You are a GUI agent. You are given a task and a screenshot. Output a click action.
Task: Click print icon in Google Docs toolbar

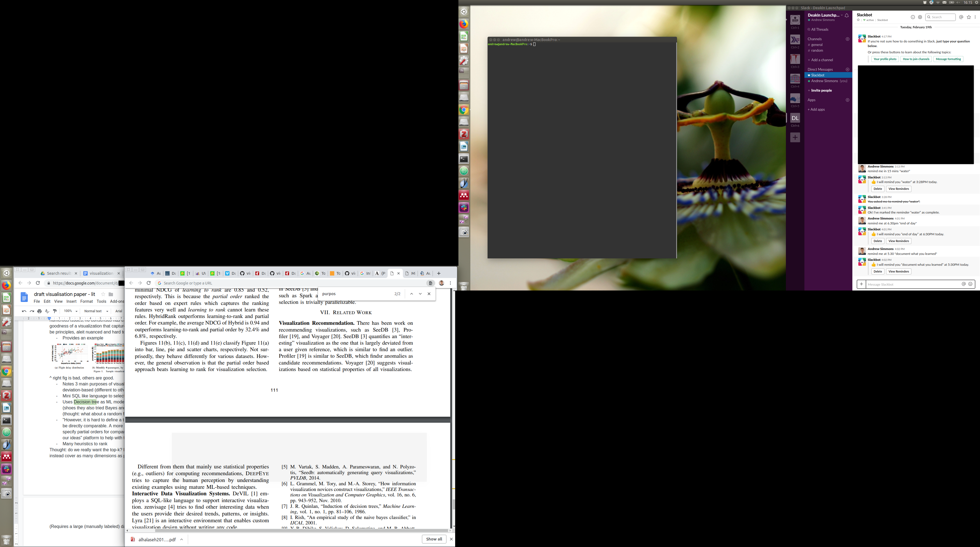(x=39, y=311)
